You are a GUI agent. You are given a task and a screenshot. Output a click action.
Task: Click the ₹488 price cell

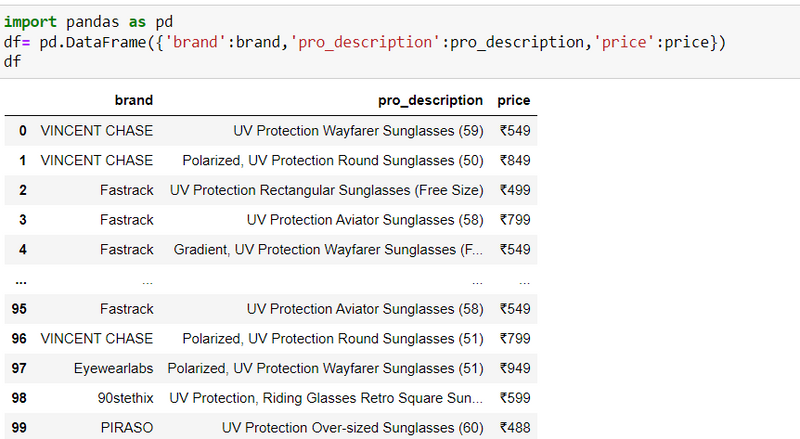515,428
